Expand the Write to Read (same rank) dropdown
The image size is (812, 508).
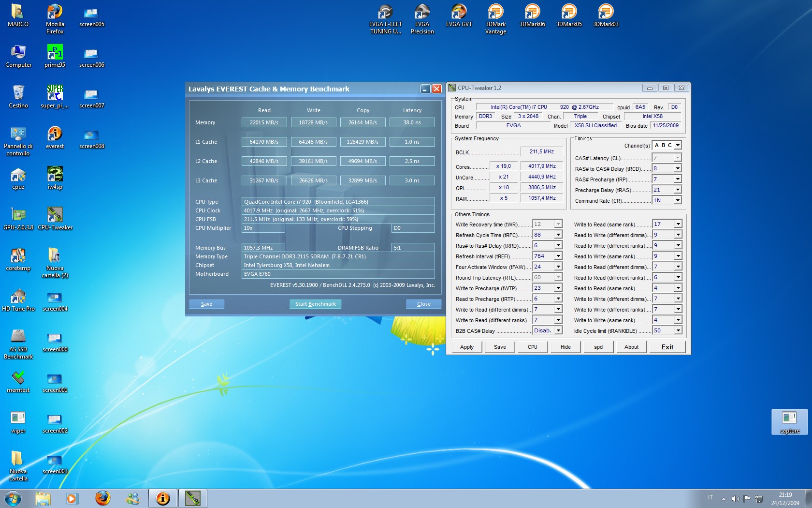tap(678, 224)
